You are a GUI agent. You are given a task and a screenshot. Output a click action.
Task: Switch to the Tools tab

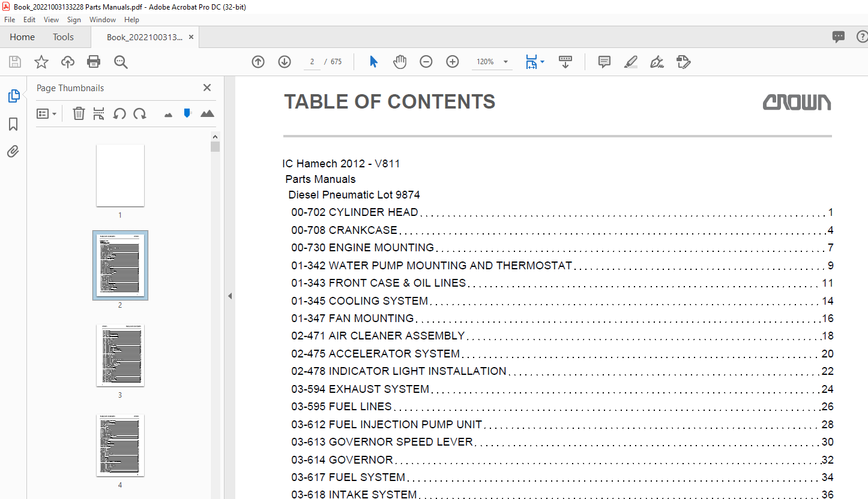pos(63,37)
